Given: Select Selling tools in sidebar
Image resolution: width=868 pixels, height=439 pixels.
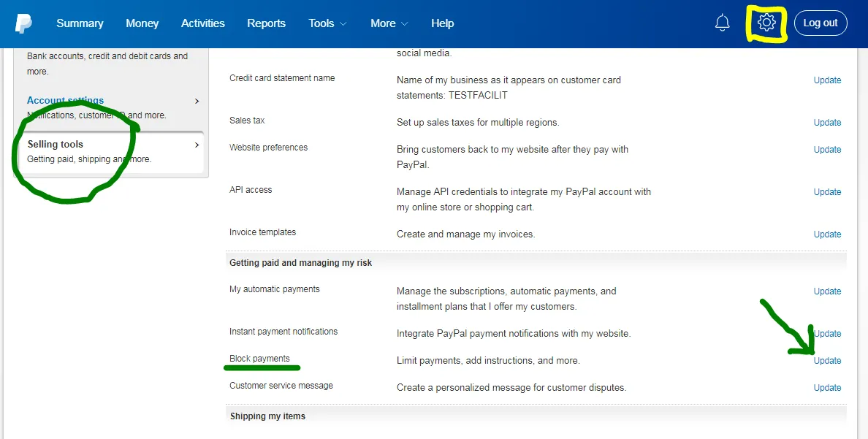Looking at the screenshot, I should pos(56,144).
